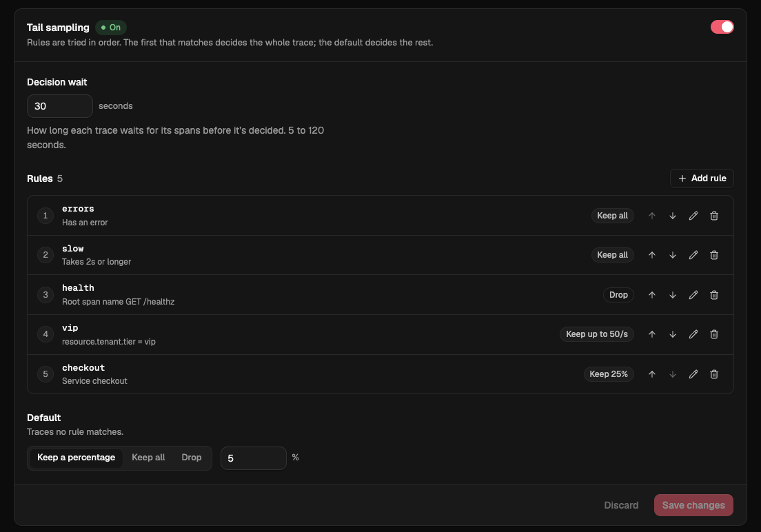Click the errors rule name
Screen dimensions: 761x532
(78, 209)
